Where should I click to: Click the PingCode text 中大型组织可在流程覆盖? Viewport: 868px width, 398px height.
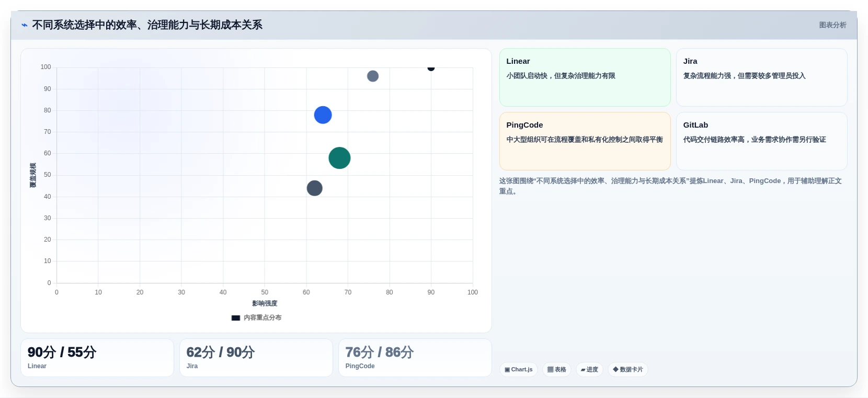tap(585, 140)
